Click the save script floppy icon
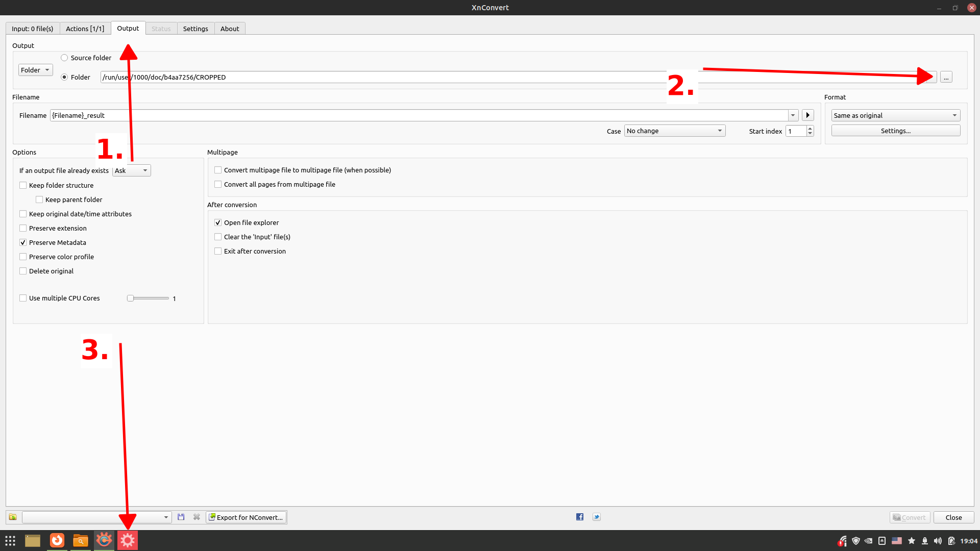 pos(181,517)
